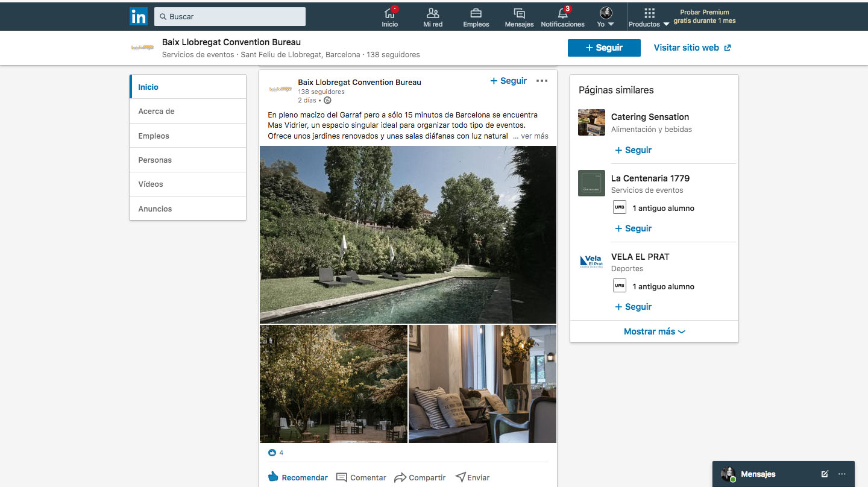
Task: Expand Mostrar más similar pages
Action: pos(654,331)
